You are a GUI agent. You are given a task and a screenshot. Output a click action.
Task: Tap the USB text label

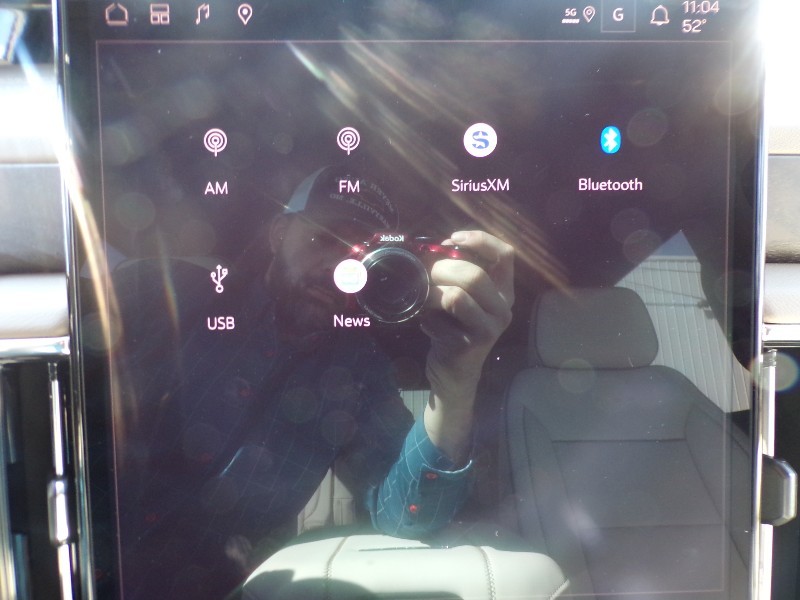(x=220, y=323)
